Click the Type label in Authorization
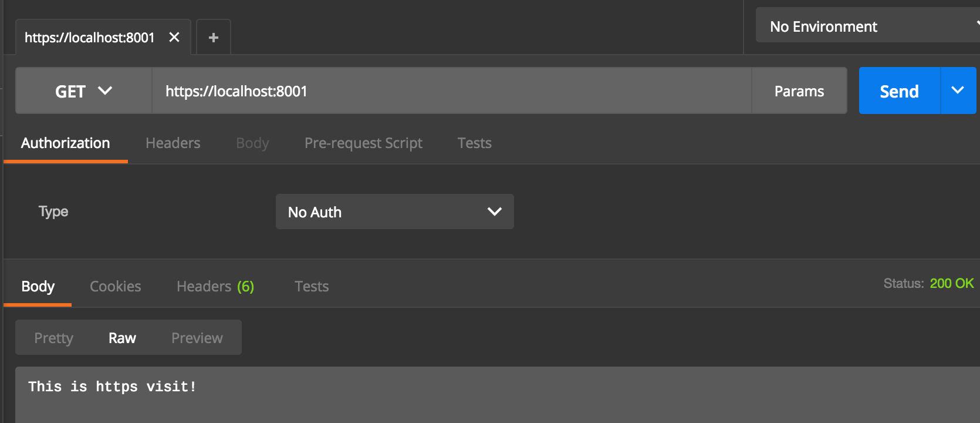The width and height of the screenshot is (980, 423). click(53, 212)
